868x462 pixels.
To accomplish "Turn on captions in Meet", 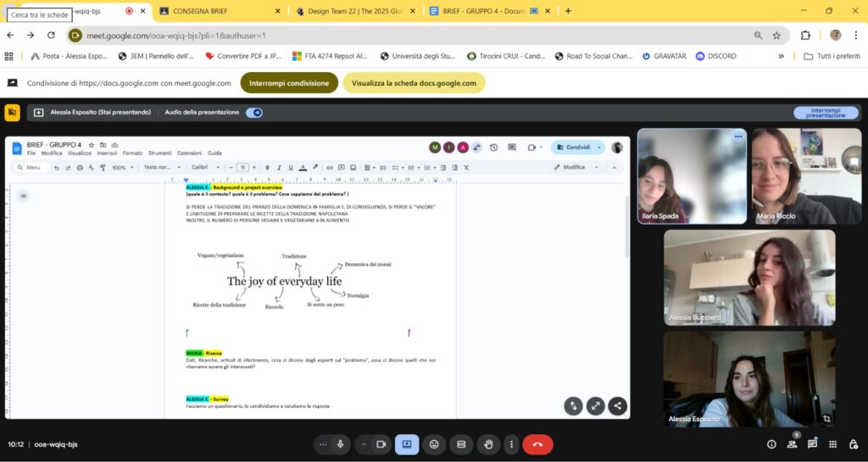I will pos(461,444).
